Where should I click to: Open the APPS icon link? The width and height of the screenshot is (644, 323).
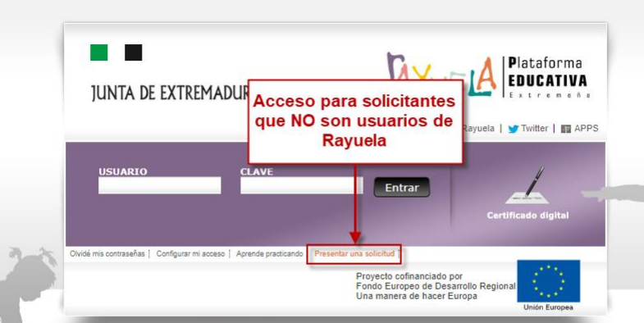[566, 129]
